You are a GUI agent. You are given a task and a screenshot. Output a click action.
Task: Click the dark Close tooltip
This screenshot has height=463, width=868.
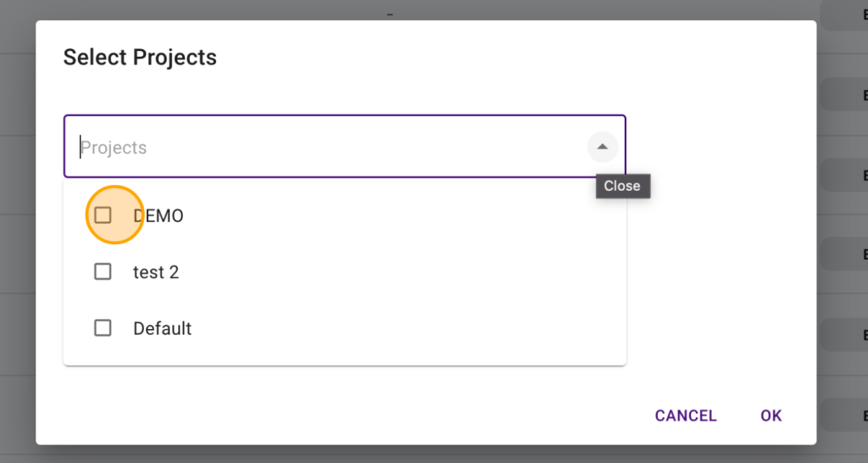pyautogui.click(x=622, y=186)
